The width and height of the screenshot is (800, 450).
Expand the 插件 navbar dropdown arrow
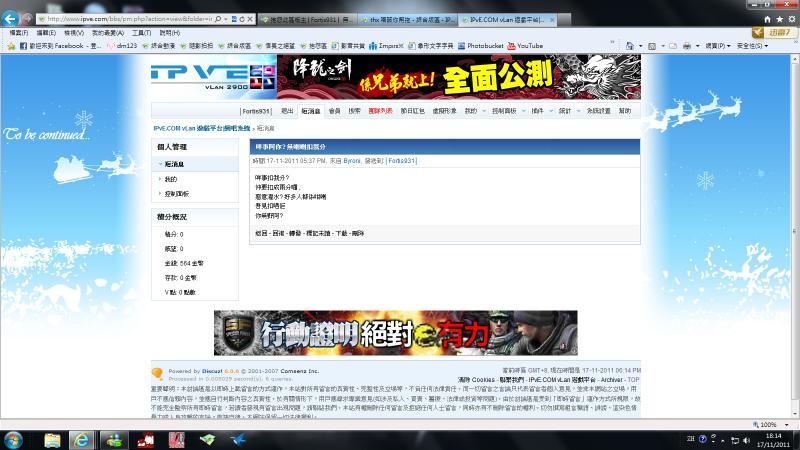coord(551,111)
